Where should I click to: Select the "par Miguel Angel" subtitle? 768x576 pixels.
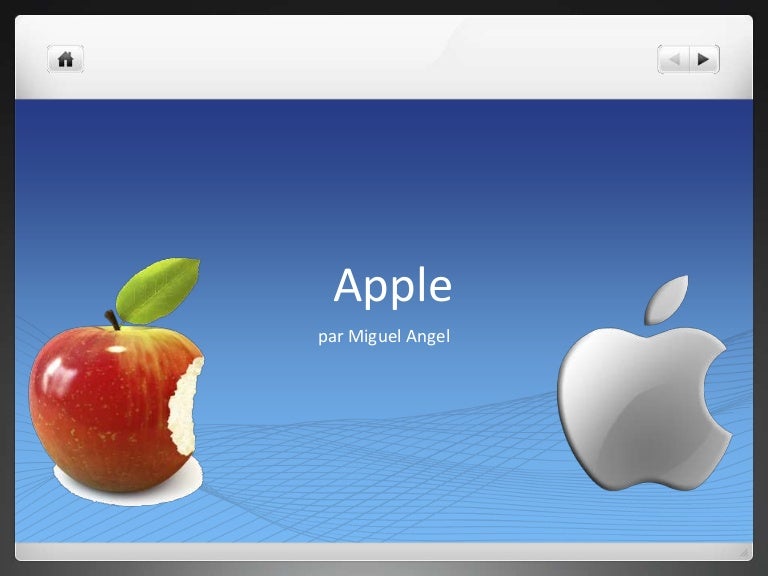click(384, 336)
